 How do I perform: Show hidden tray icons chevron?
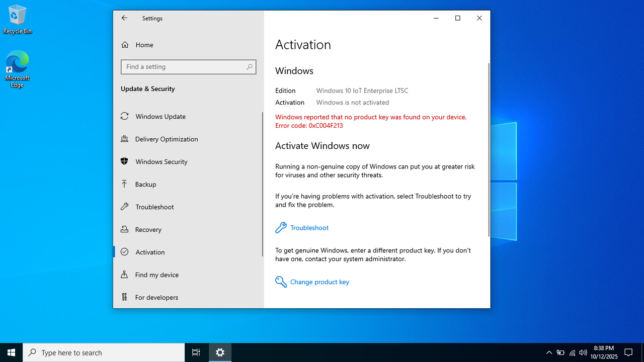pos(549,352)
